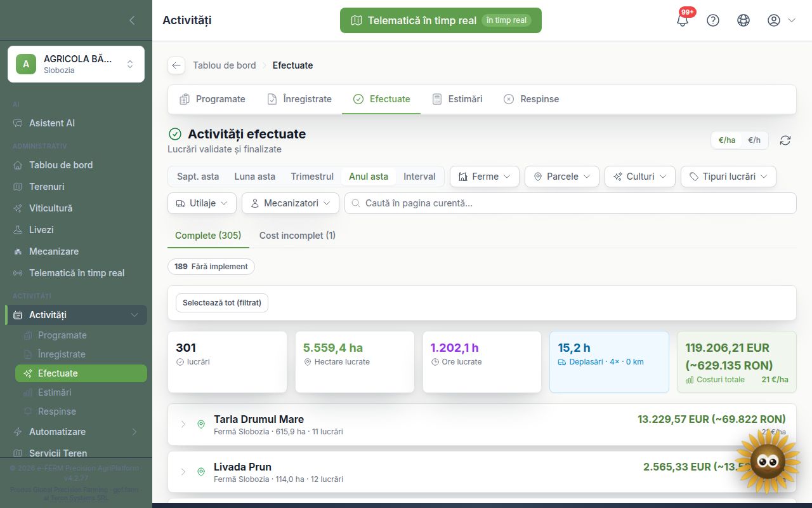Open the help question mark icon
The height and width of the screenshot is (508, 812).
[713, 20]
